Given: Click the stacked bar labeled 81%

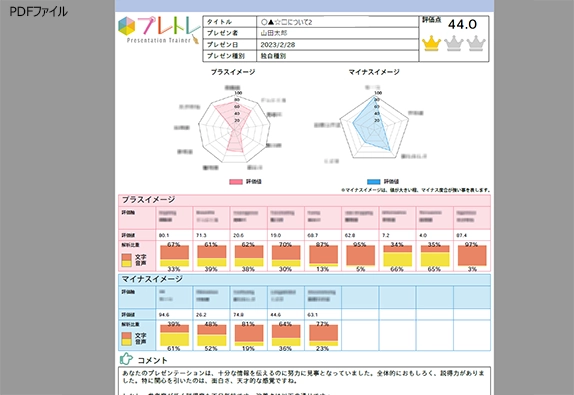Looking at the screenshot, I should (x=249, y=335).
